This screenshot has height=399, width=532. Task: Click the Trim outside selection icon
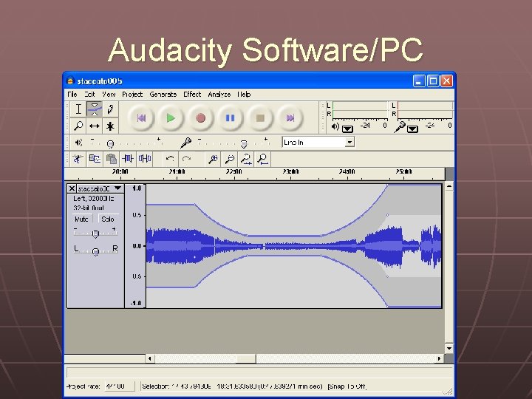[x=128, y=159]
